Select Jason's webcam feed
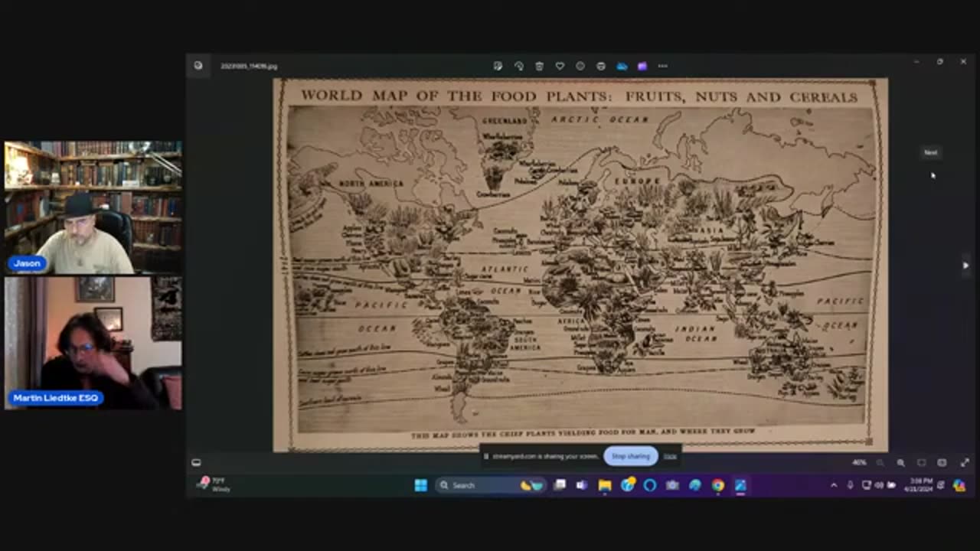 point(93,207)
